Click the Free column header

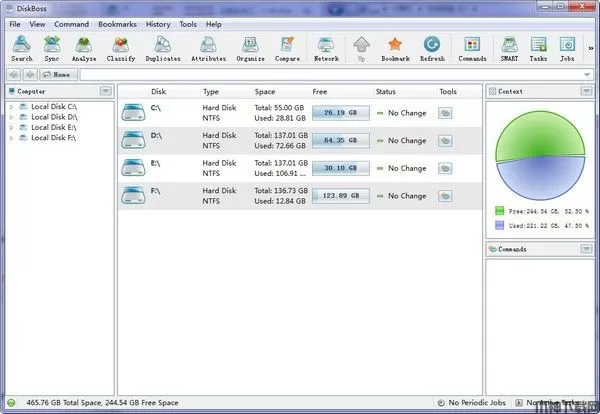320,91
